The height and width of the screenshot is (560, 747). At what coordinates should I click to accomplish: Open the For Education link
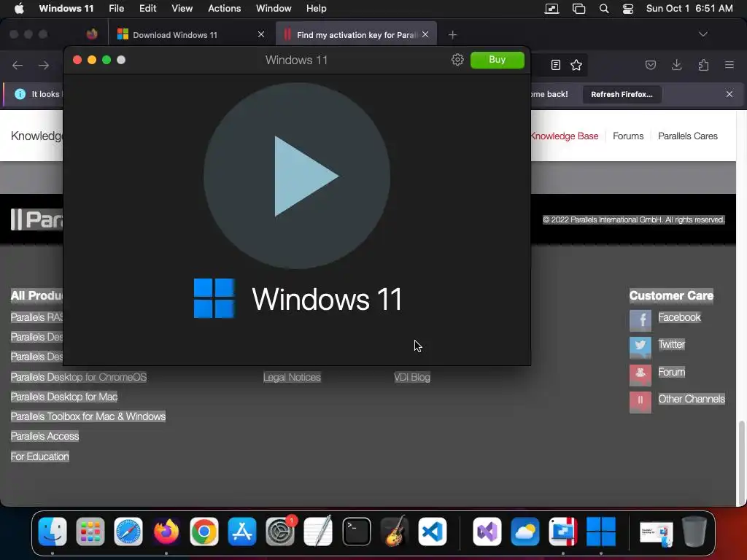39,456
